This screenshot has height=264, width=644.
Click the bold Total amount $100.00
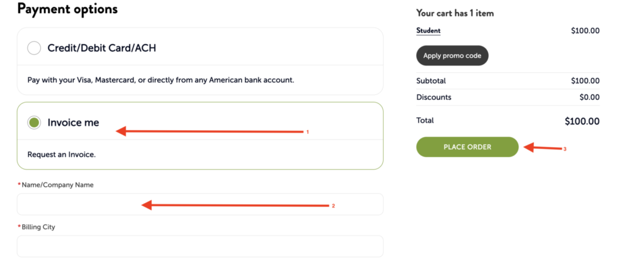click(582, 121)
